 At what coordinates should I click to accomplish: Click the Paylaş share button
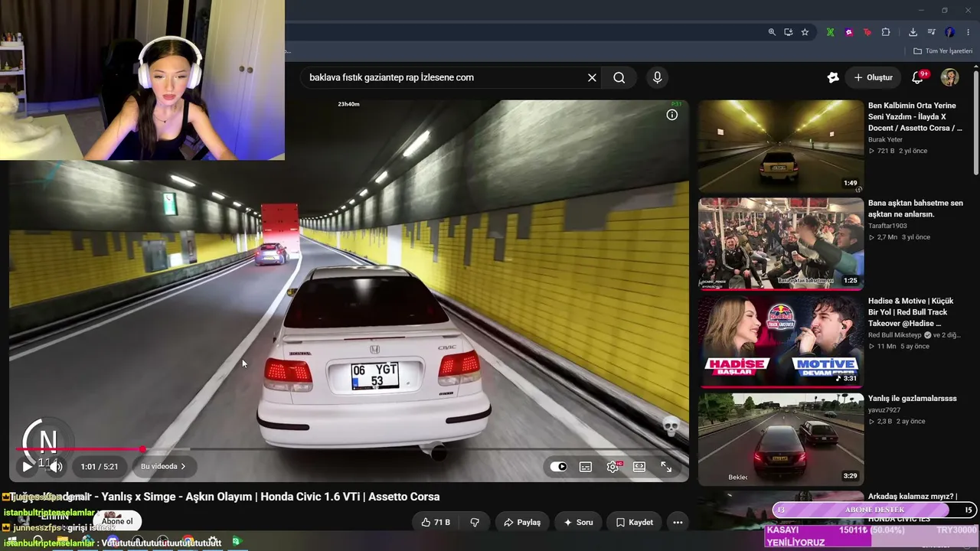point(522,523)
